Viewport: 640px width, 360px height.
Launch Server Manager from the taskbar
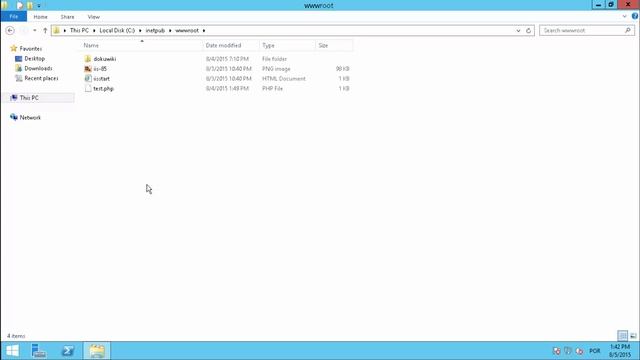[39, 351]
